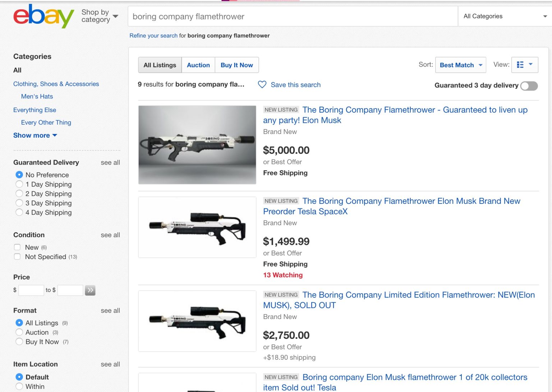Toggle Guaranteed 3 day delivery switch
Image resolution: width=552 pixels, height=392 pixels.
tap(529, 86)
